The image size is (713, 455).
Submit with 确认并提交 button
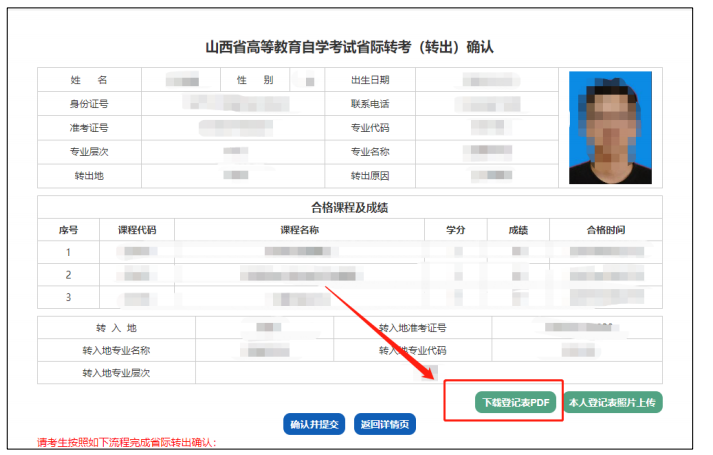[x=314, y=424]
